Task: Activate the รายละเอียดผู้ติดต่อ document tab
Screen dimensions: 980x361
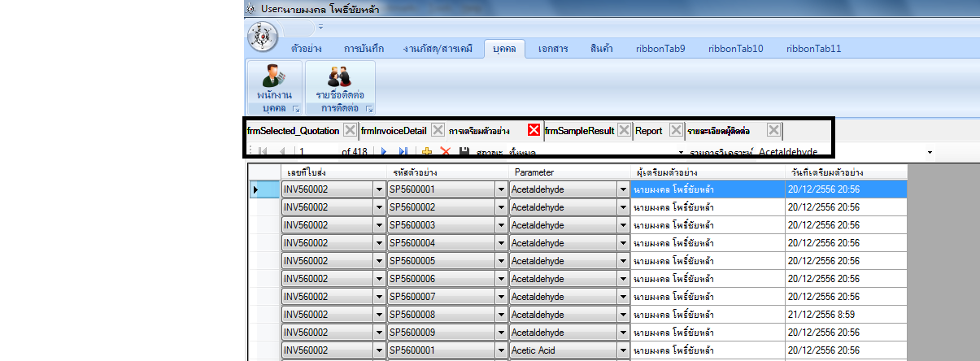Action: [718, 130]
